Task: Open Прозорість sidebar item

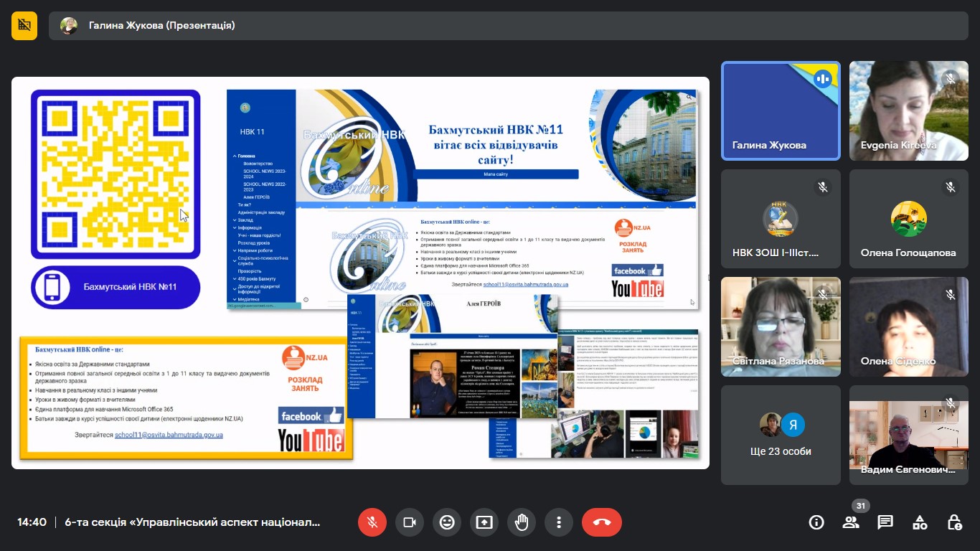Action: 250,271
